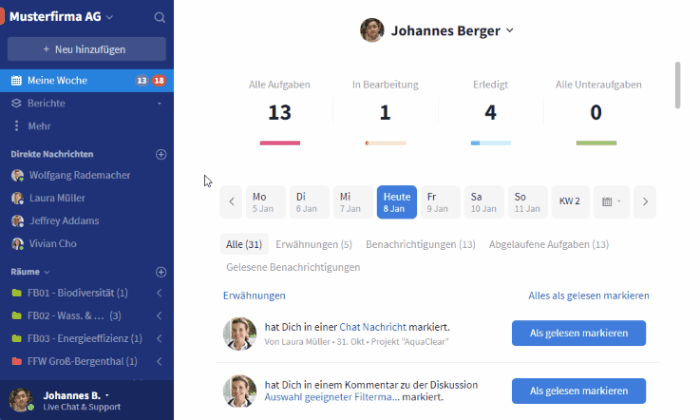Expand FB01 - Biodiversität chevron

click(x=159, y=293)
